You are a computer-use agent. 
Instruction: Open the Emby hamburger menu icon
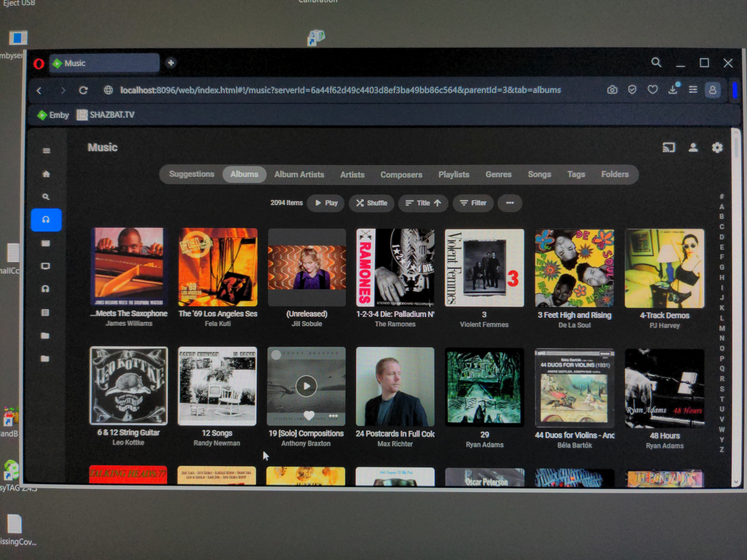point(47,151)
